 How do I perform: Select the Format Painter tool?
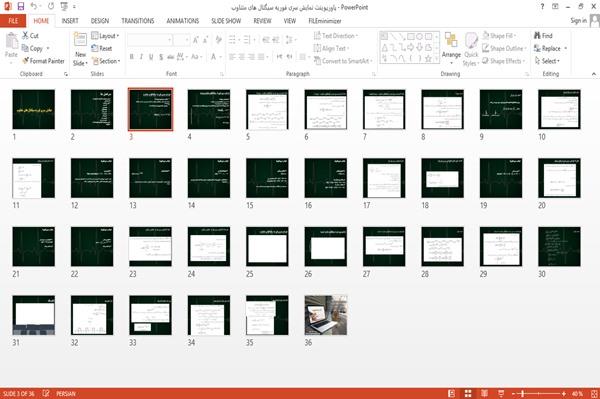coord(43,61)
